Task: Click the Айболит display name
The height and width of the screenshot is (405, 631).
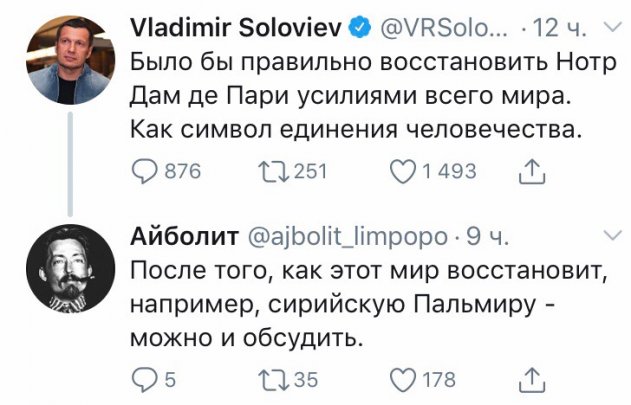Action: [x=185, y=236]
